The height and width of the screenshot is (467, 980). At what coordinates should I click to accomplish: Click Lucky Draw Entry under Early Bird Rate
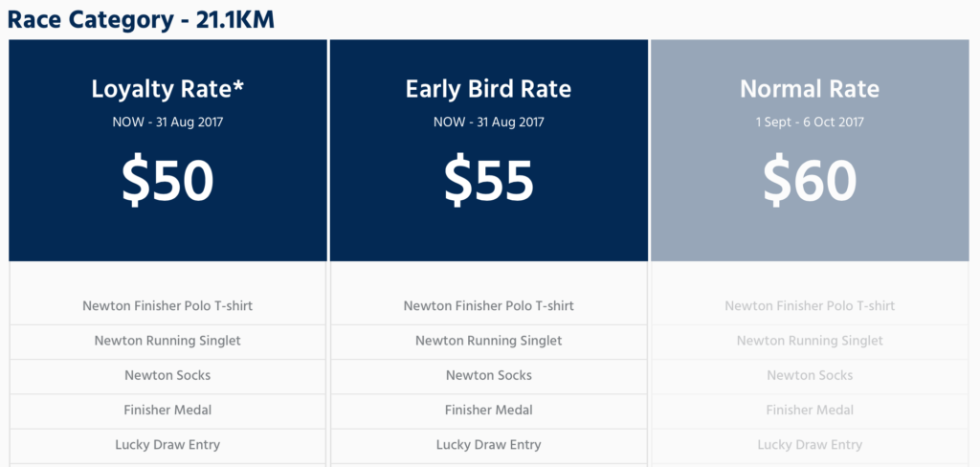click(x=489, y=445)
